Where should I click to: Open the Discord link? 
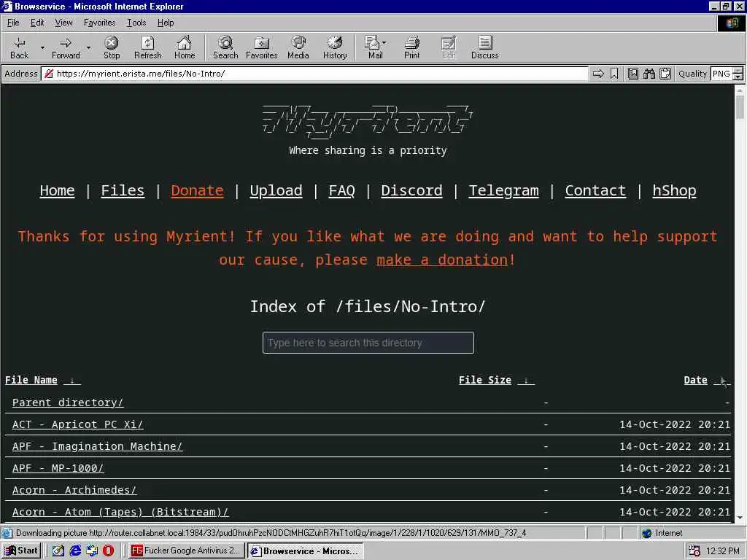coord(411,190)
